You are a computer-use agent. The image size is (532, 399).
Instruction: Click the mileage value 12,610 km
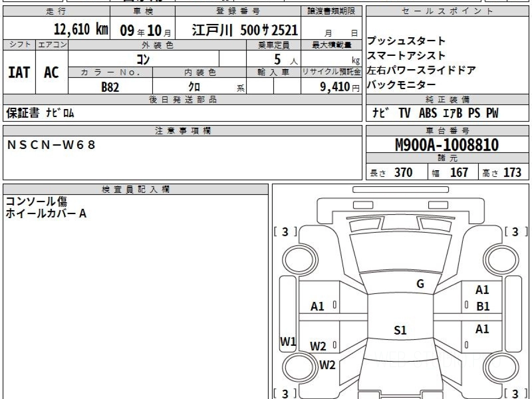81,30
